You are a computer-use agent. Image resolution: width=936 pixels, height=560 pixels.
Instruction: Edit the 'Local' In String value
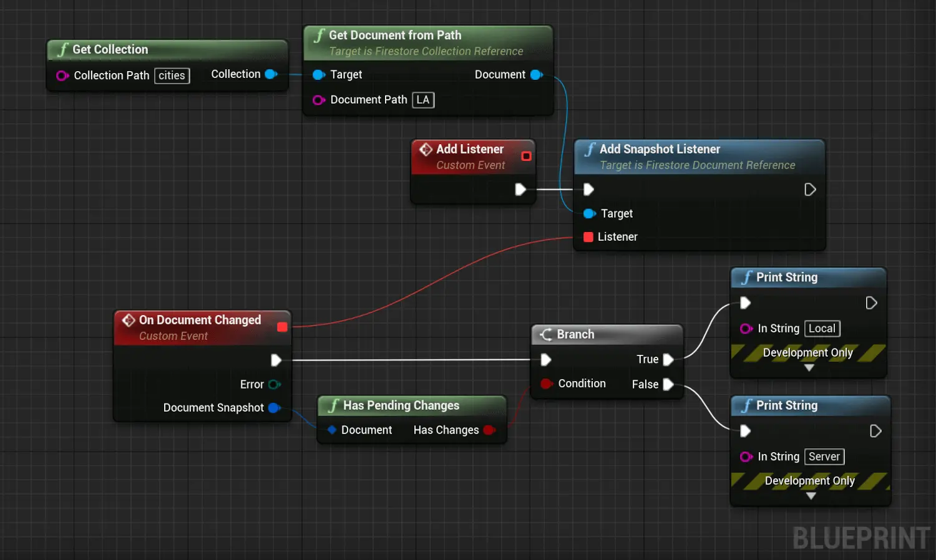[822, 329]
